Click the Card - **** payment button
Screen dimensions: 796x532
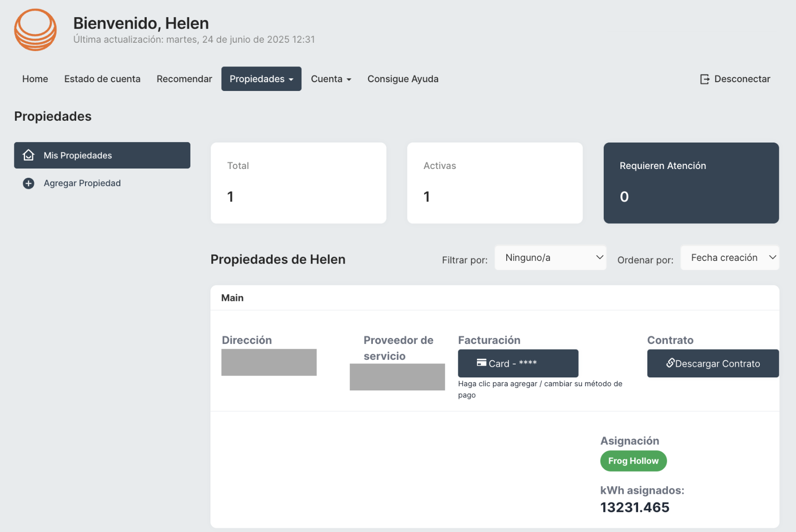(518, 363)
